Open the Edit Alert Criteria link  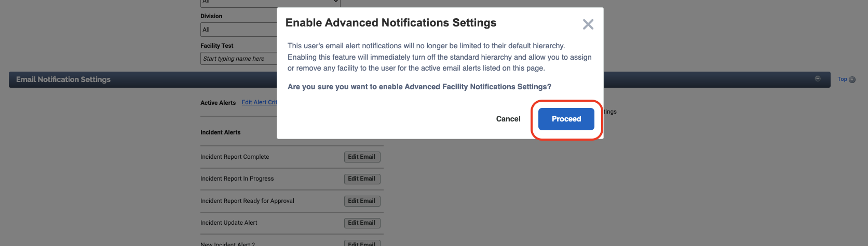pyautogui.click(x=259, y=102)
